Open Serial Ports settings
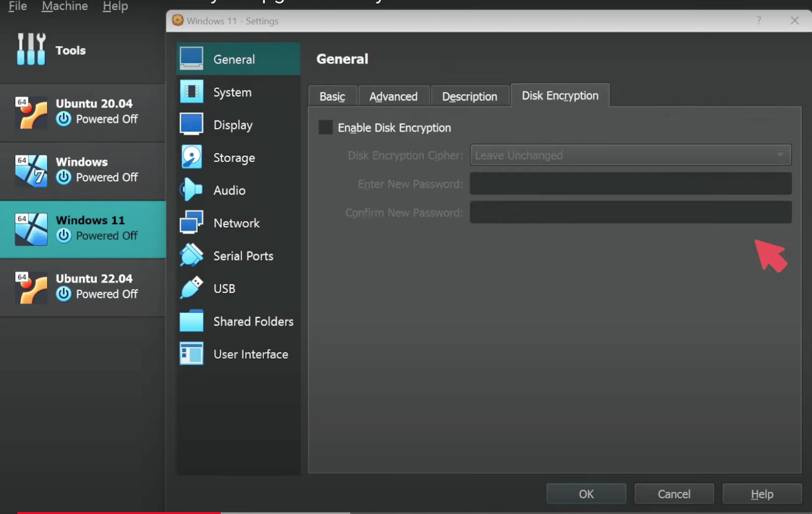 pos(191,255)
